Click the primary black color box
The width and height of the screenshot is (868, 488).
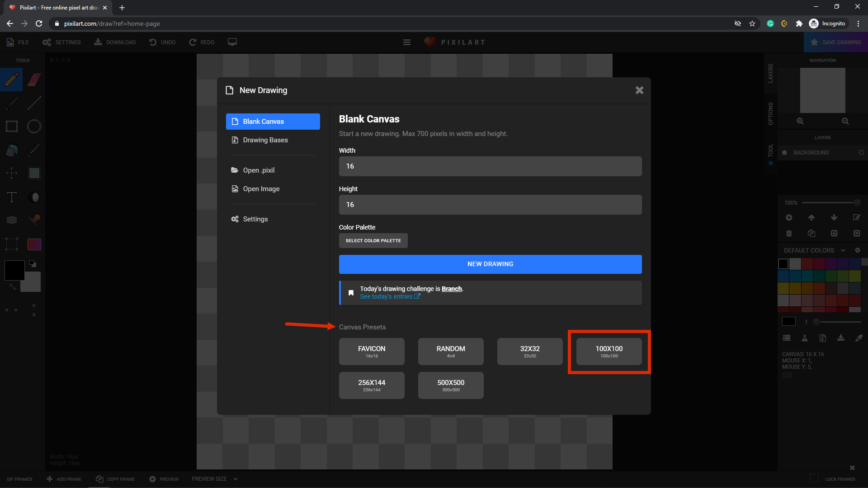14,270
